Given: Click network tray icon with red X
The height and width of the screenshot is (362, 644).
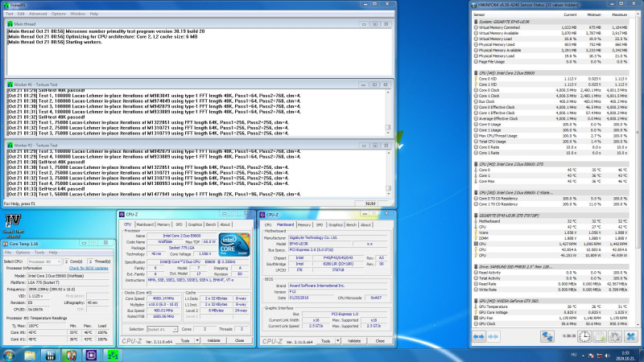Looking at the screenshot, I should click(x=599, y=356).
